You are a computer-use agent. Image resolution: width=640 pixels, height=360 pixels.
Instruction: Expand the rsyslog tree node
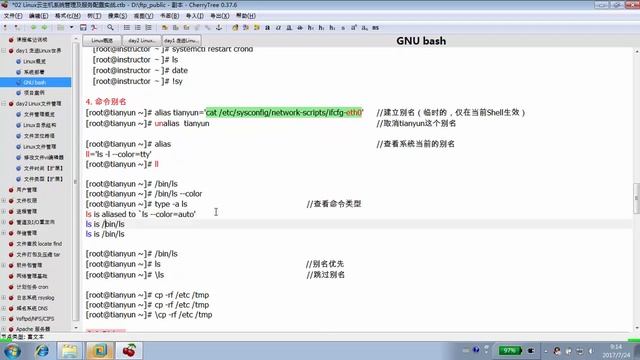click(x=4, y=298)
